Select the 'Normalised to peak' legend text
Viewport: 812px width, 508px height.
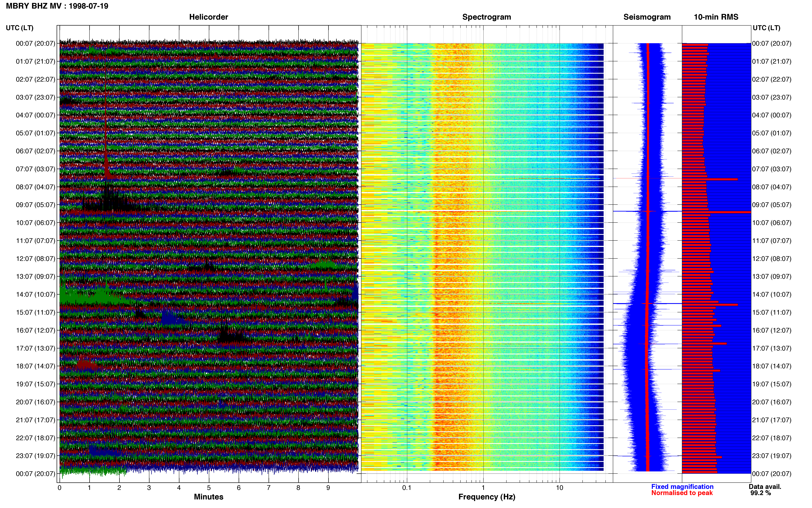[x=682, y=493]
